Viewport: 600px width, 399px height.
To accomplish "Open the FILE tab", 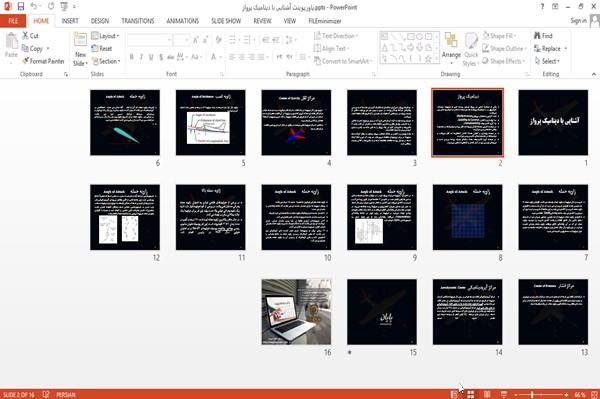I will (13, 21).
